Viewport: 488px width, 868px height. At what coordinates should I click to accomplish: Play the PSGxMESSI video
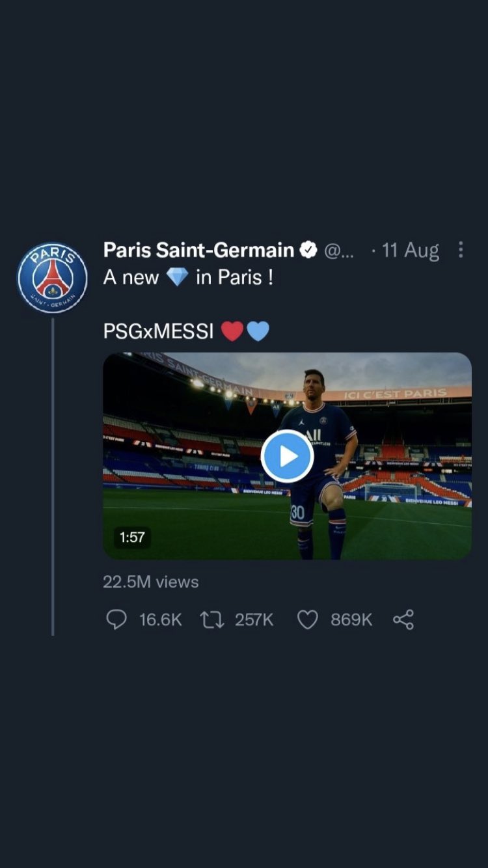(287, 456)
